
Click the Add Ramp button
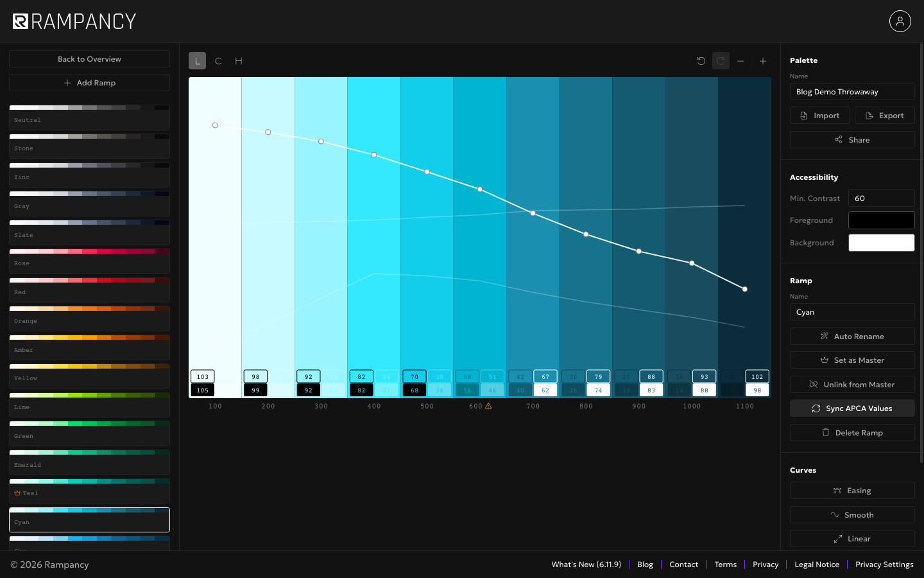pos(89,83)
